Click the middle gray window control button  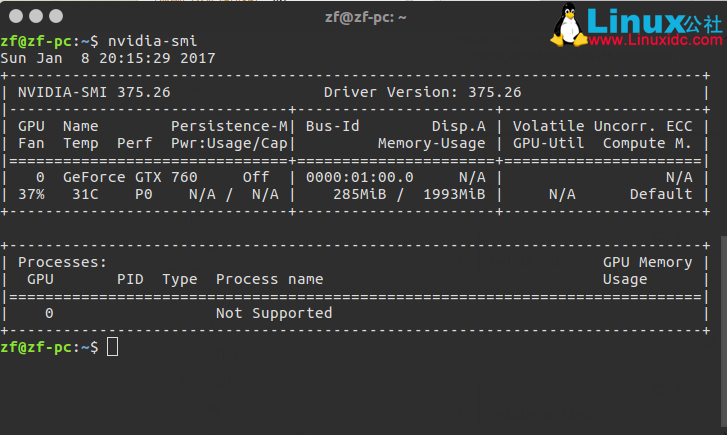[x=36, y=17]
